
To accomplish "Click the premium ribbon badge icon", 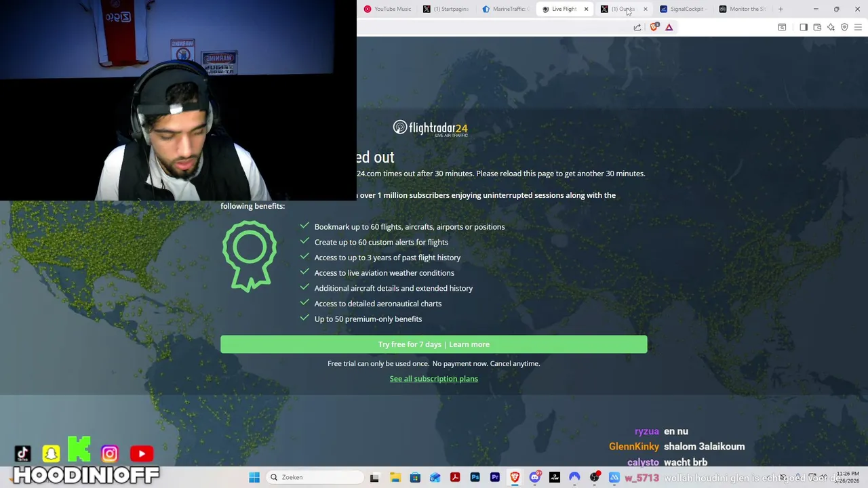I will [250, 256].
